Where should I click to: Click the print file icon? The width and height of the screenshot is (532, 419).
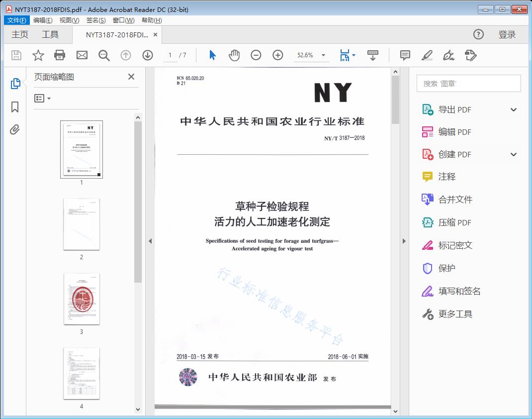tap(60, 55)
